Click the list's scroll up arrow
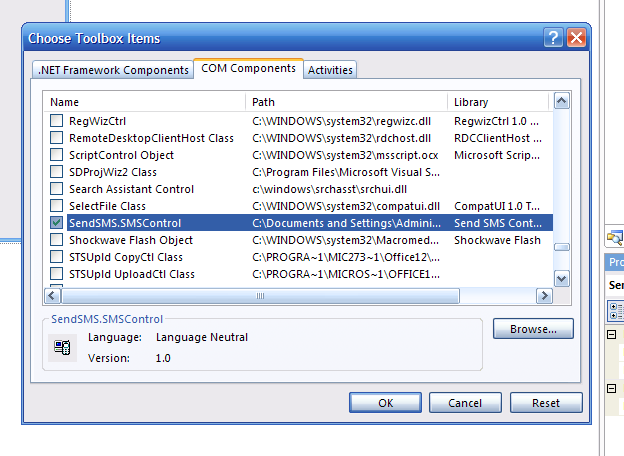Viewport: 624px width, 456px height. [561, 101]
